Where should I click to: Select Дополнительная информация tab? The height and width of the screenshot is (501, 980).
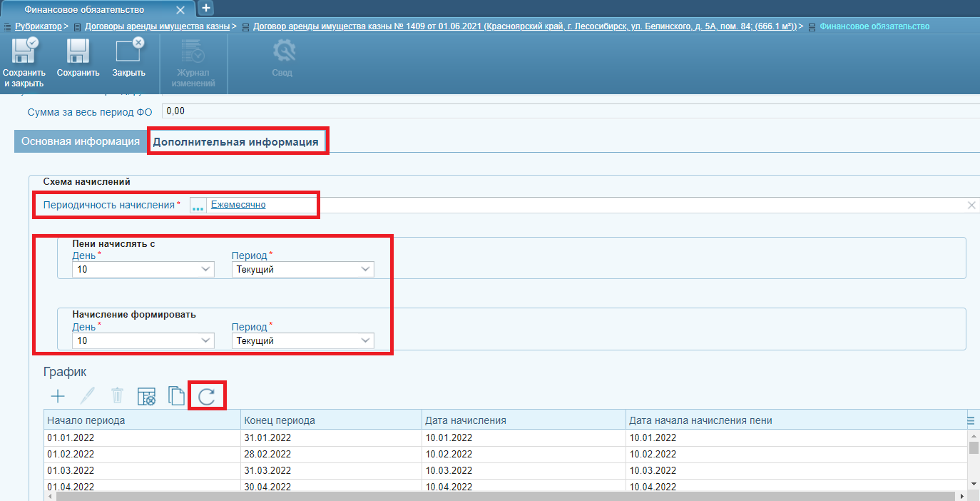(236, 141)
